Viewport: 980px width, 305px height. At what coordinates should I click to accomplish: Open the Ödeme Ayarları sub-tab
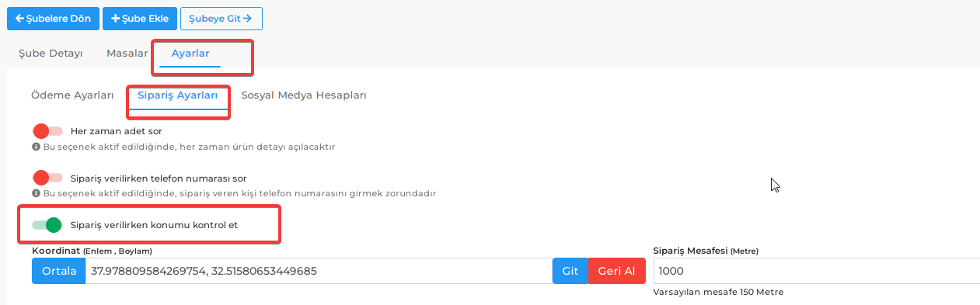click(x=72, y=95)
